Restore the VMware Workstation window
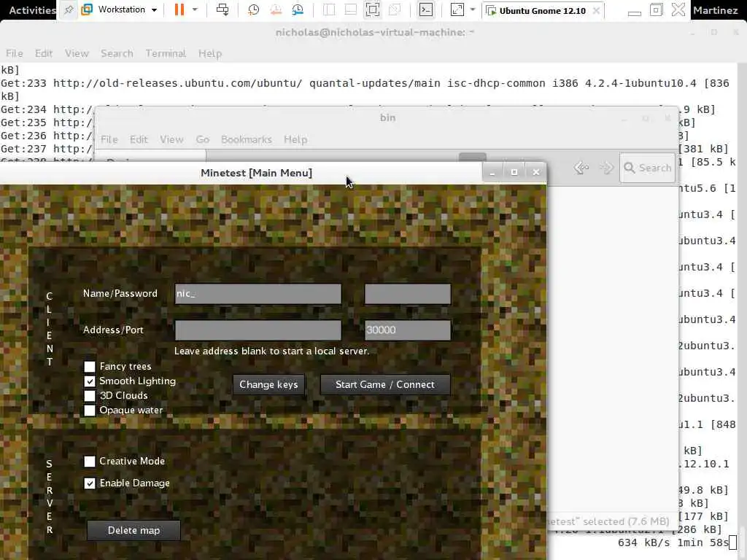This screenshot has width=747, height=560. [656, 10]
